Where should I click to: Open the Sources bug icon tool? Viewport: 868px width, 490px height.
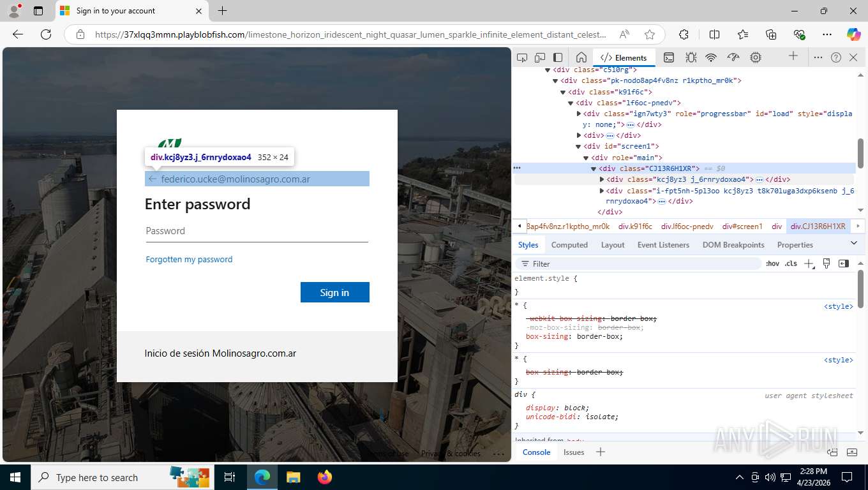(x=691, y=57)
